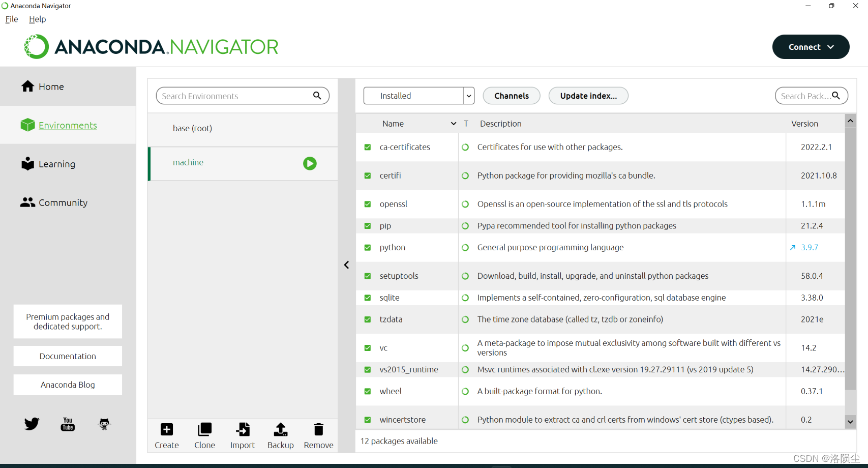
Task: Open the Community tab
Action: (x=68, y=202)
